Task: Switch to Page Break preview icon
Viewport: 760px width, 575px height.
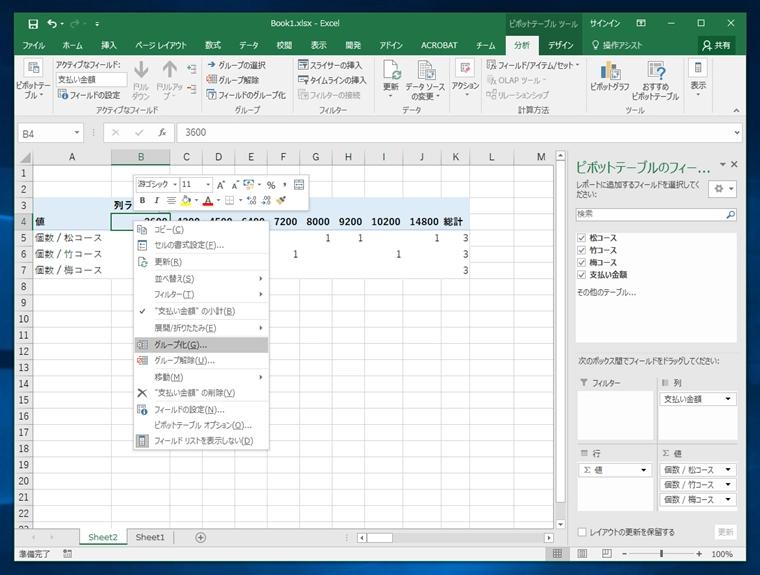Action: click(x=606, y=554)
